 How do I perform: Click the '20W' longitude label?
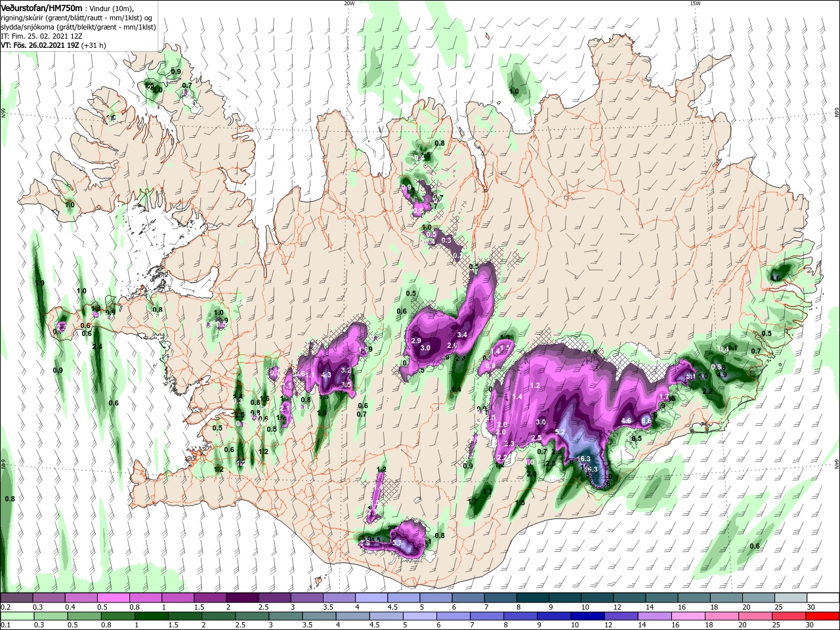349,3
